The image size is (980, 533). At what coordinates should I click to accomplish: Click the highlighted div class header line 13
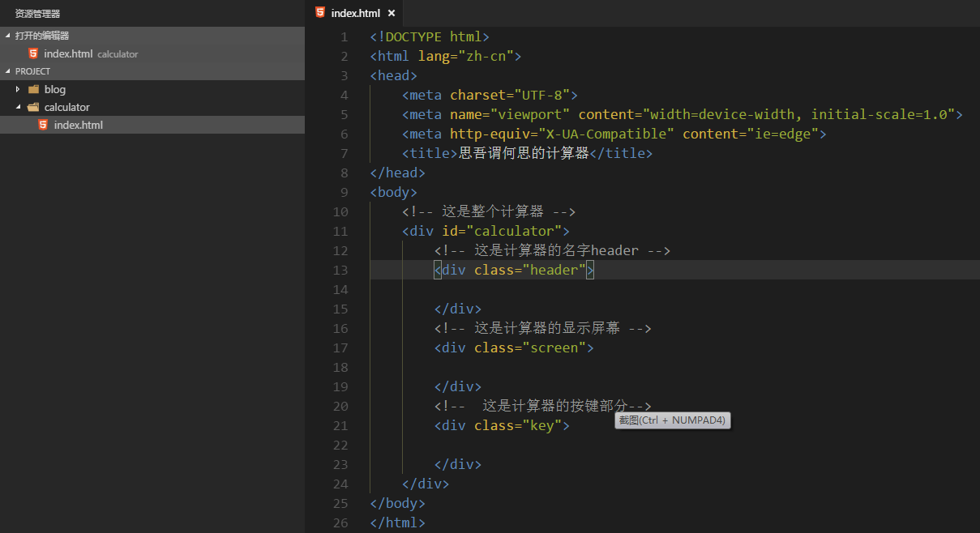pos(512,270)
